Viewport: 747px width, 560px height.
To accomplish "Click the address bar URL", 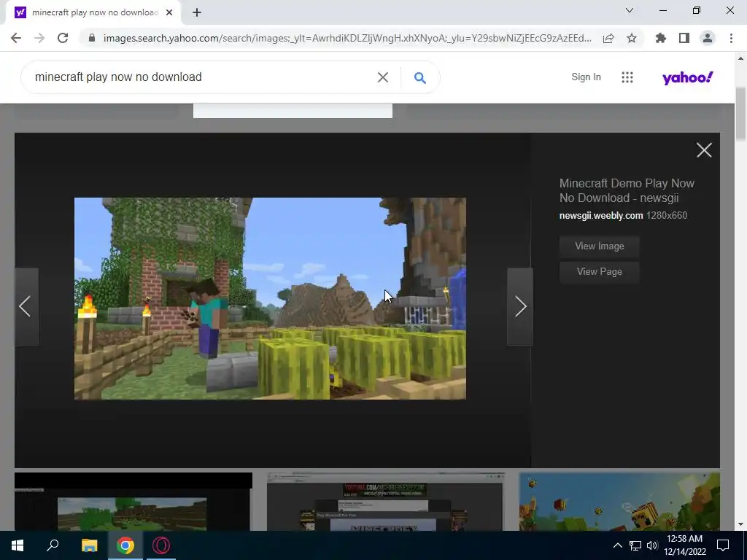I will tap(347, 38).
